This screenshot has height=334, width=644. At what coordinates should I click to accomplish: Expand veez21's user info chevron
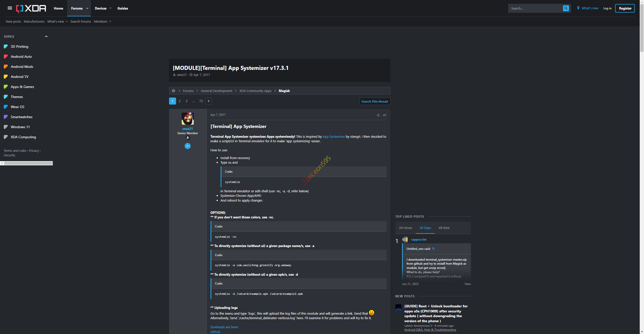click(x=187, y=146)
